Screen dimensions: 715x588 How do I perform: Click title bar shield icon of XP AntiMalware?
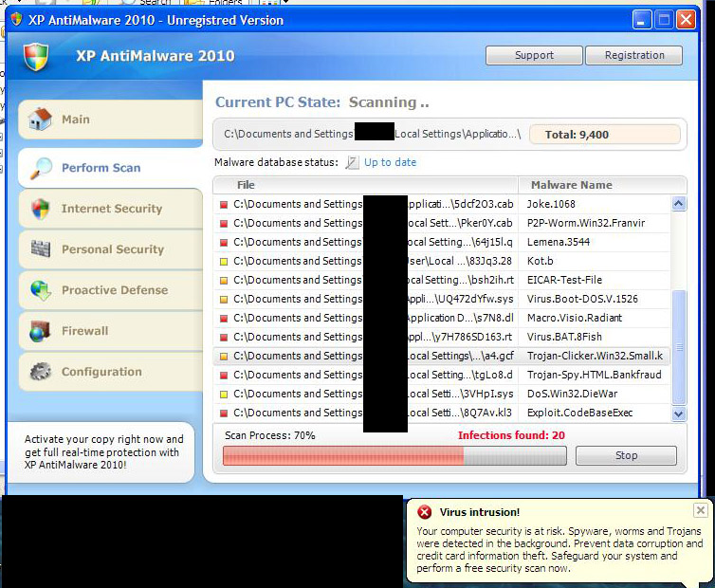tap(16, 20)
